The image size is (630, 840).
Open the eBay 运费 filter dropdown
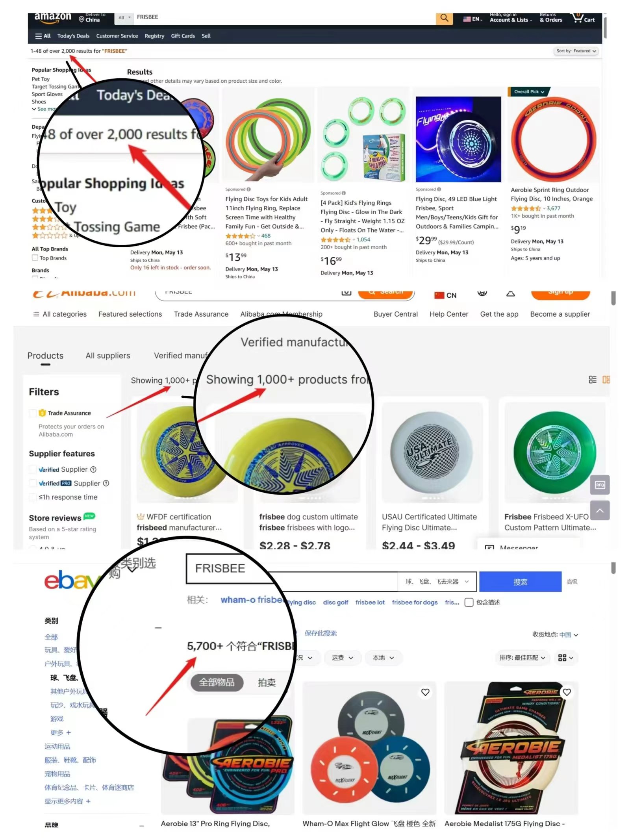pos(342,658)
